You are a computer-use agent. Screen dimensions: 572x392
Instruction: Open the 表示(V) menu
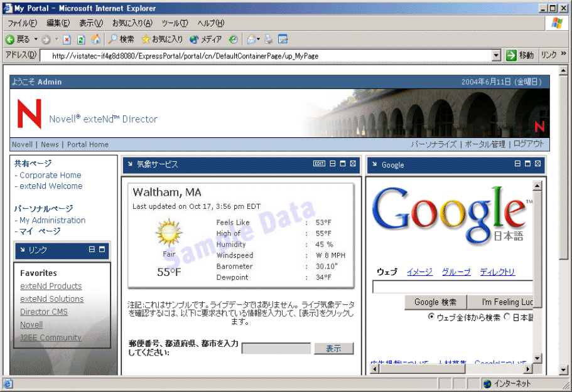pyautogui.click(x=91, y=23)
